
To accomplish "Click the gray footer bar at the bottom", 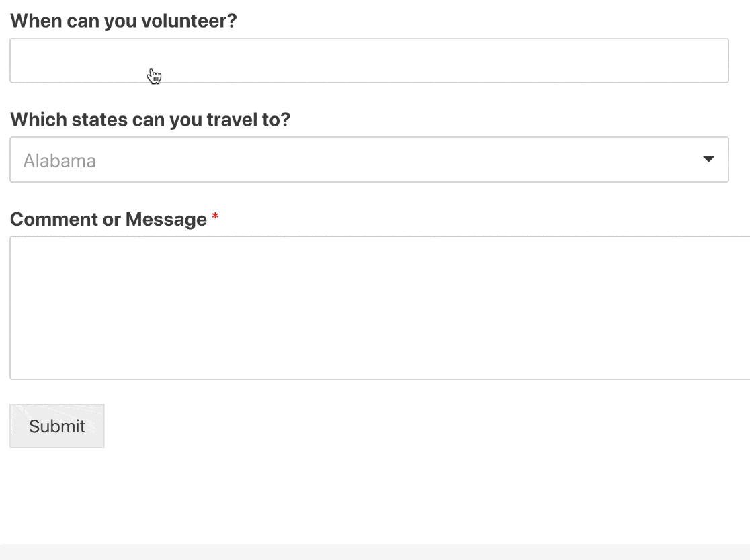I will pyautogui.click(x=375, y=552).
